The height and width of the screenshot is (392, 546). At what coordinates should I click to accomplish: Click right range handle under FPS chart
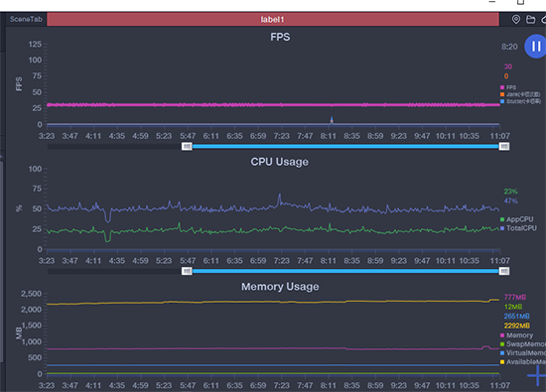tap(504, 146)
